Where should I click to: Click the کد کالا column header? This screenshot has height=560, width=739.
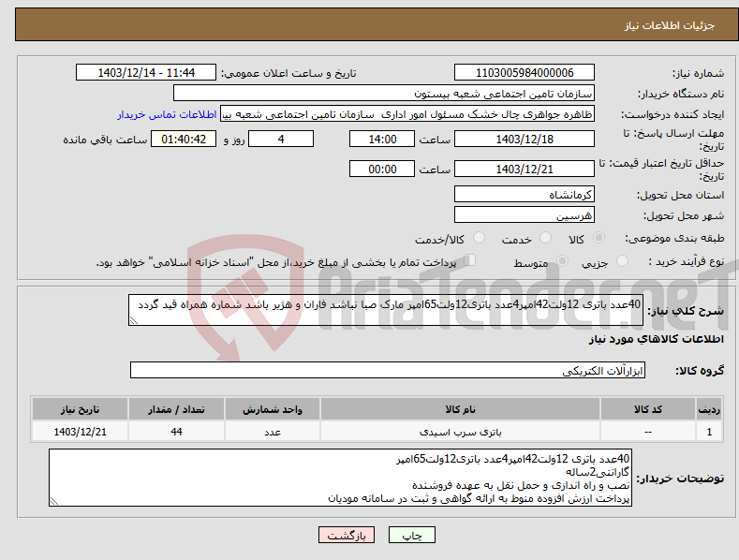pyautogui.click(x=648, y=409)
